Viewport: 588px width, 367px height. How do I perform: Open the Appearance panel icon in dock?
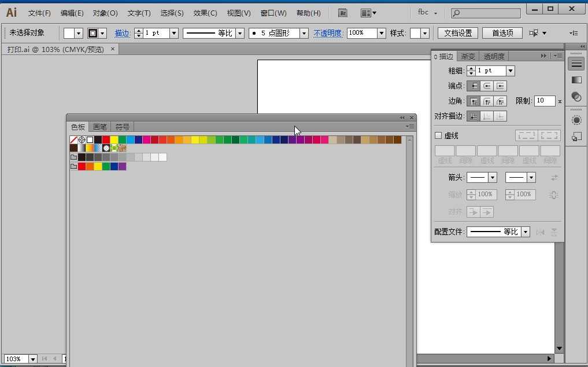point(576,120)
